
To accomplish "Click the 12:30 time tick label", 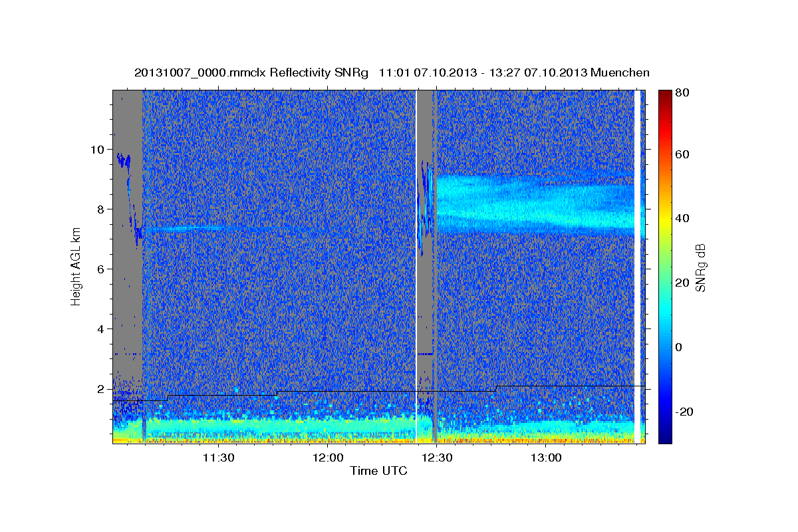I will 437,458.
